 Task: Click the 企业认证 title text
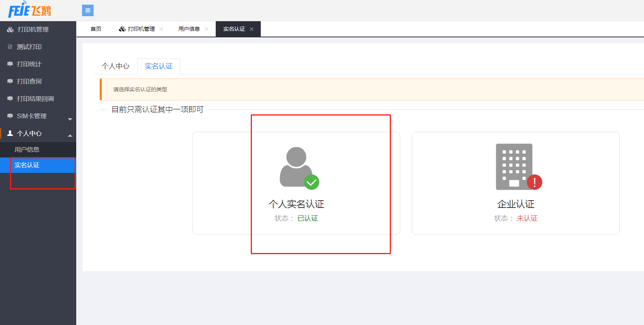pyautogui.click(x=516, y=204)
